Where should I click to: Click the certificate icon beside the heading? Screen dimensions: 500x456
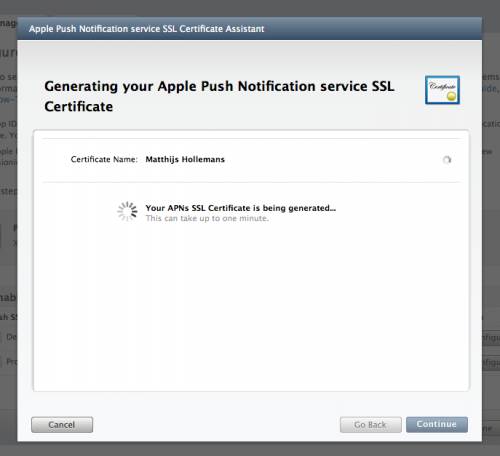(x=442, y=90)
